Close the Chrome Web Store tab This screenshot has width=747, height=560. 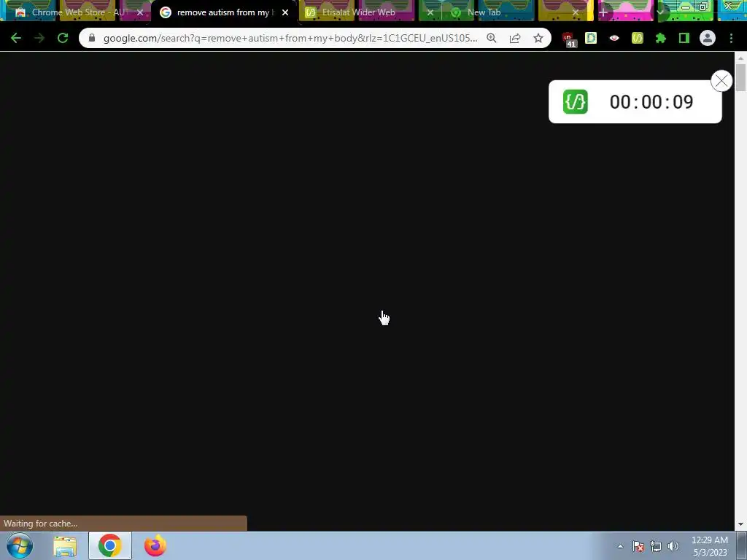point(140,12)
